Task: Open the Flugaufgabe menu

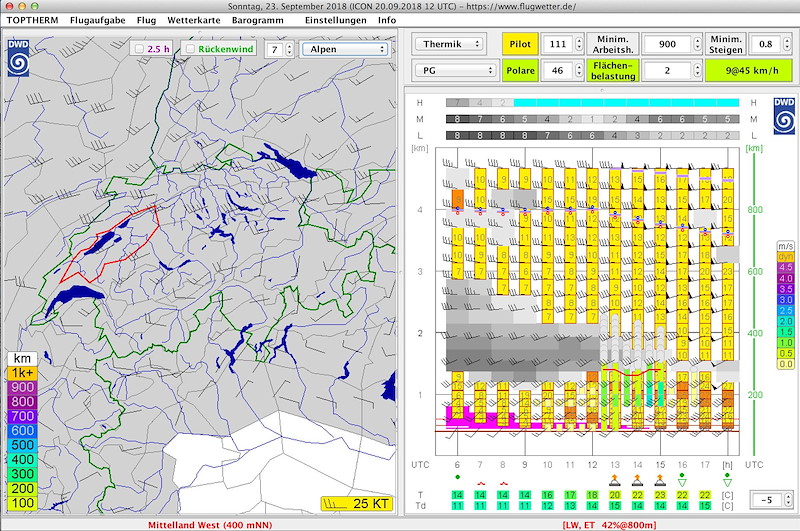Action: click(x=97, y=20)
